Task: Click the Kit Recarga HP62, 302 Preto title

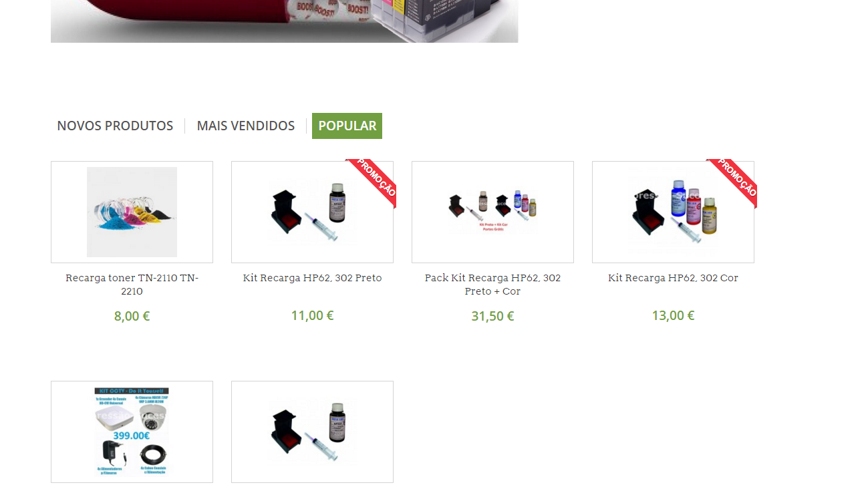Action: [x=312, y=278]
